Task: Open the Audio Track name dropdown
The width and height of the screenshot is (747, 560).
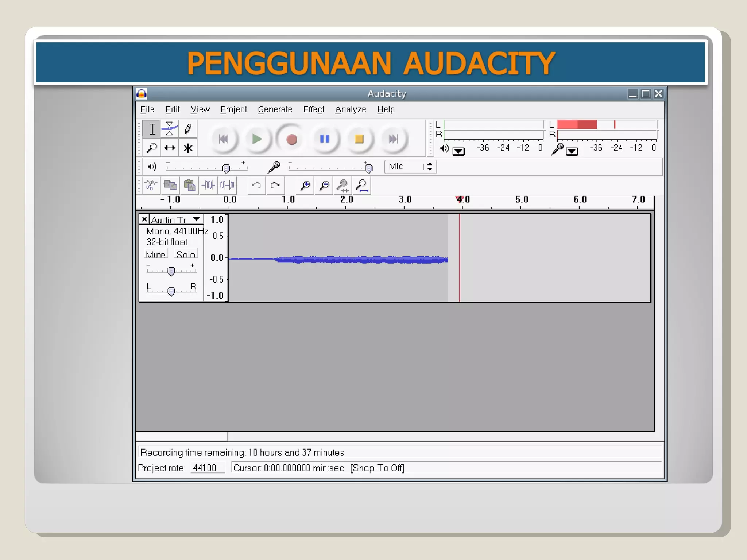Action: point(197,219)
